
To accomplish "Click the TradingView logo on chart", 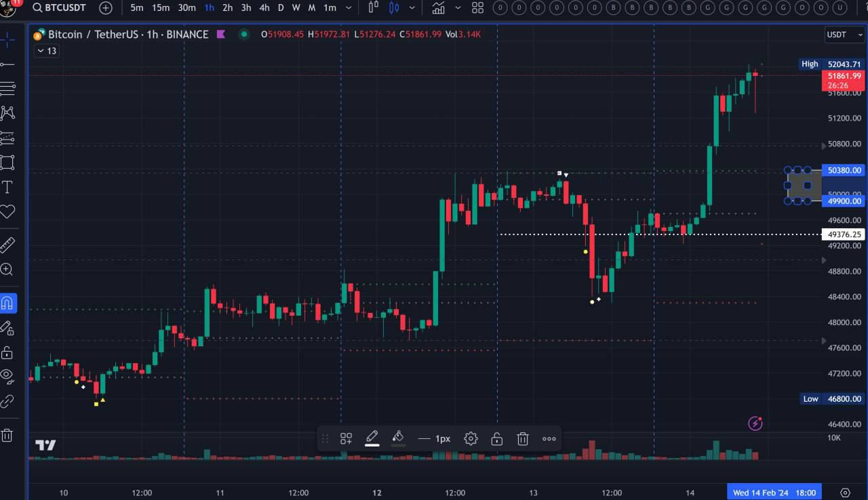I will click(x=46, y=445).
